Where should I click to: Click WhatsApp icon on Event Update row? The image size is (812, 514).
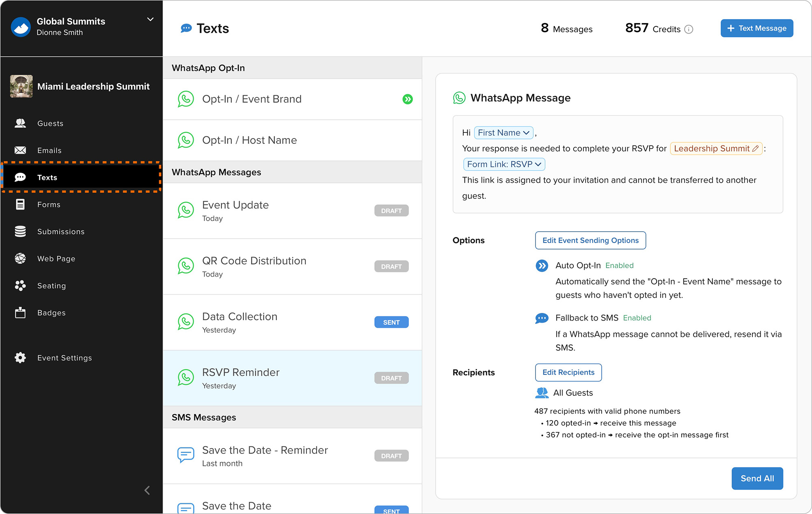coord(186,210)
